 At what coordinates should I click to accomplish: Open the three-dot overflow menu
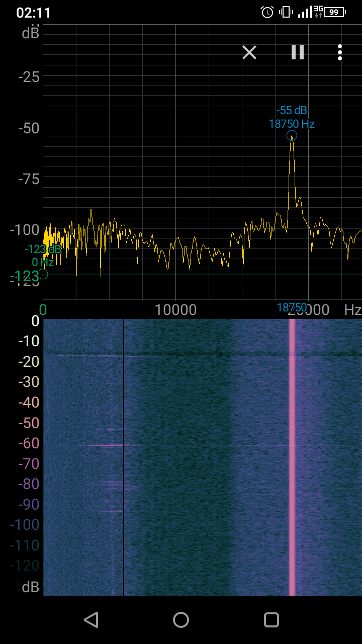pos(340,52)
